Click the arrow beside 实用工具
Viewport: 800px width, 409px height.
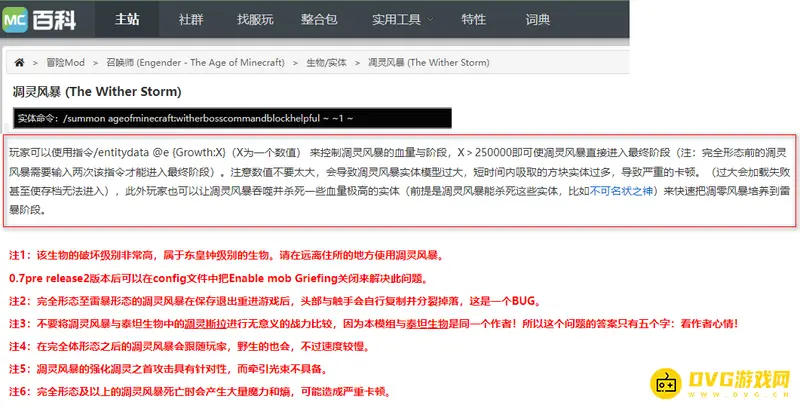coord(429,20)
